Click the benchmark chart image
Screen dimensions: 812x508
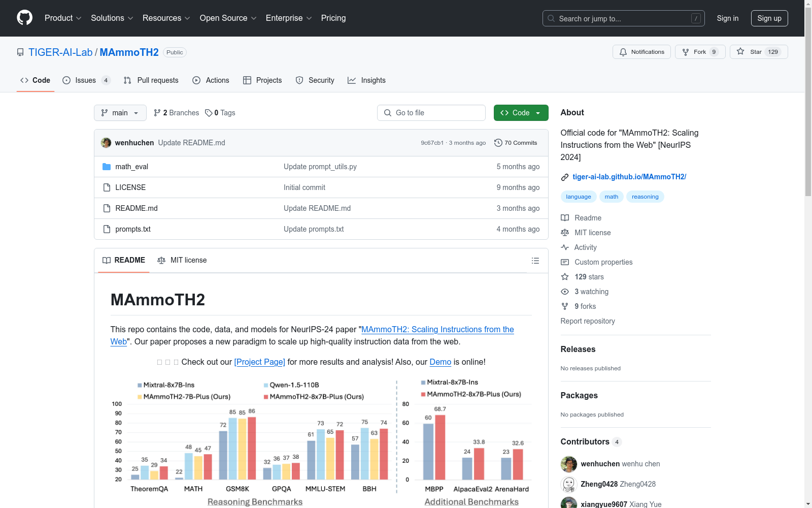point(321,442)
